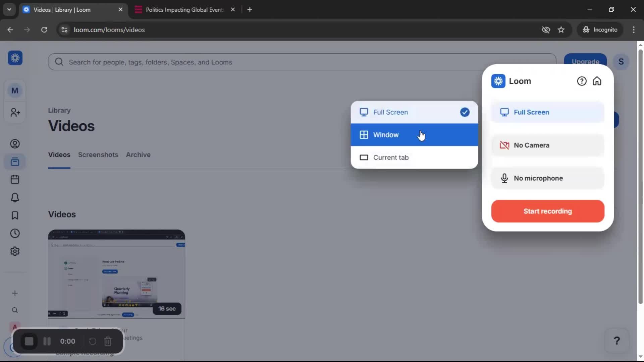Click the invite people icon below workspace avatar

click(x=15, y=113)
